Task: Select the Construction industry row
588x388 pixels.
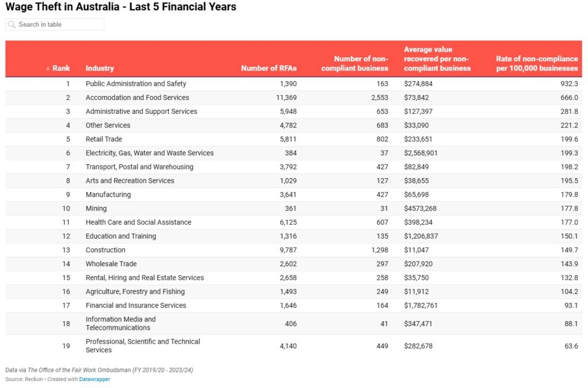Action: pos(105,250)
